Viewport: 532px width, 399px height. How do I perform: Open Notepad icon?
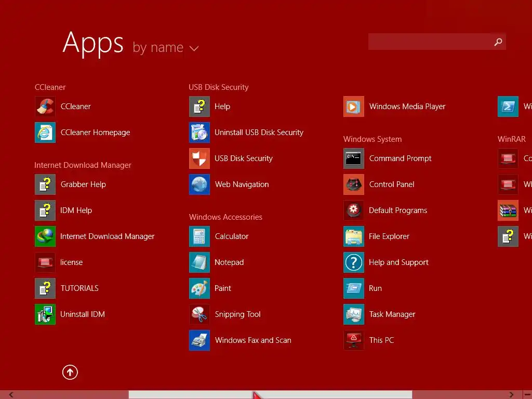(x=199, y=262)
